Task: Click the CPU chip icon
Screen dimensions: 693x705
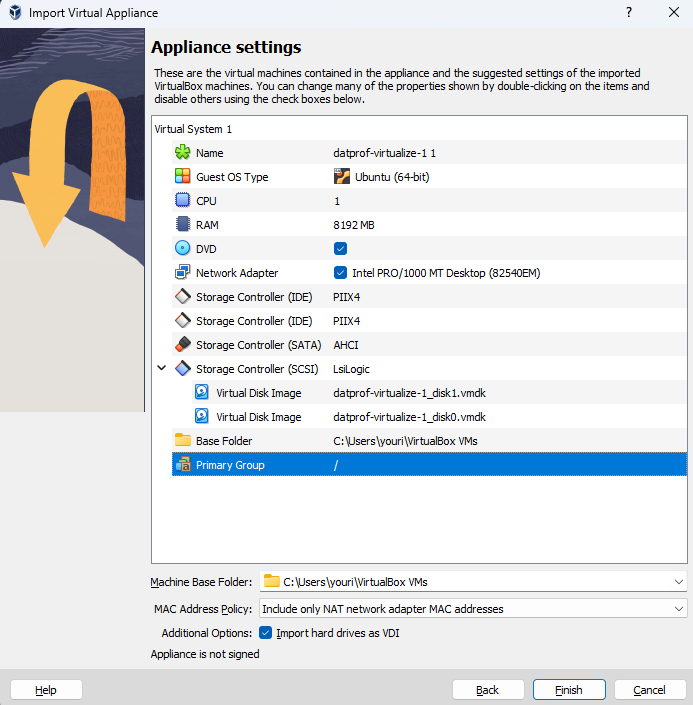Action: [182, 201]
